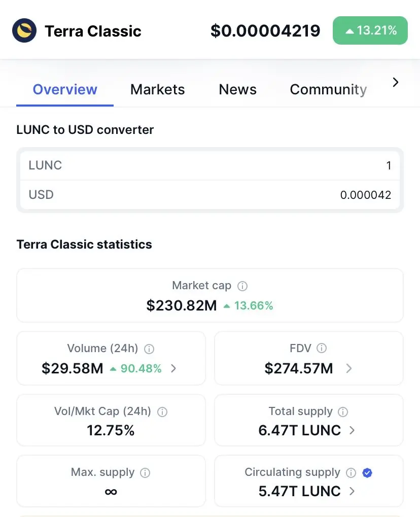The width and height of the screenshot is (420, 517).
Task: Click the 6.47T LUNC total supply value
Action: (x=300, y=430)
